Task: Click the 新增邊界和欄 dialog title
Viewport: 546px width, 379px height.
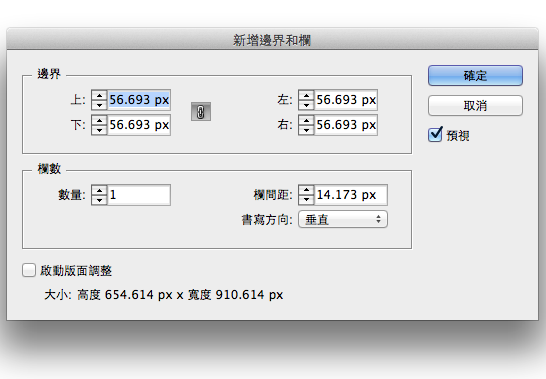Action: [x=272, y=40]
